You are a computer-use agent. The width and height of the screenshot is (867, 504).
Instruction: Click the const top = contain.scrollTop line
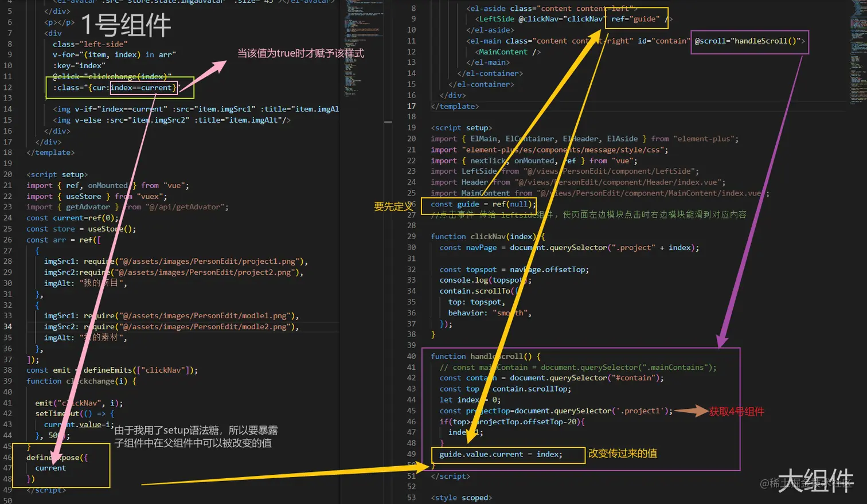tap(506, 389)
